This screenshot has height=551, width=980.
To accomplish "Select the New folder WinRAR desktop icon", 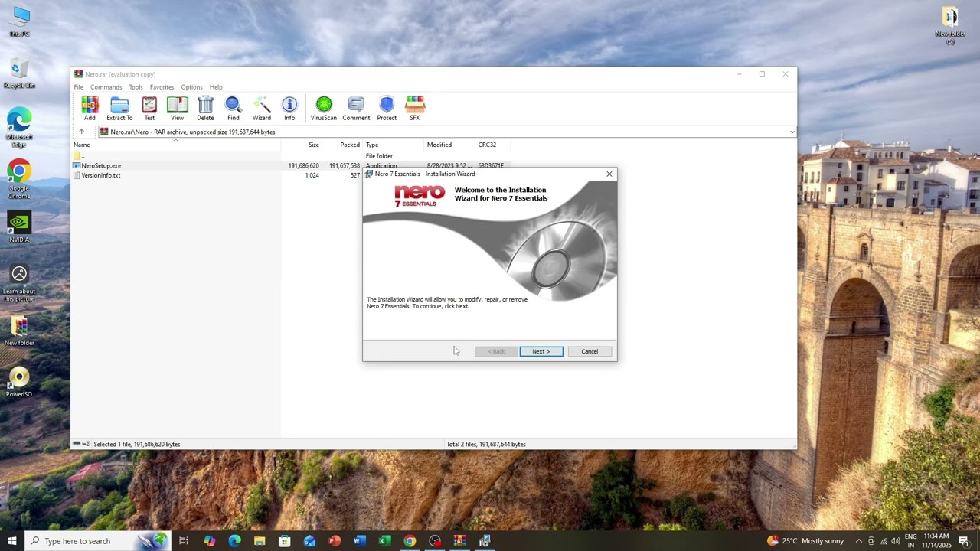I will 19,331.
